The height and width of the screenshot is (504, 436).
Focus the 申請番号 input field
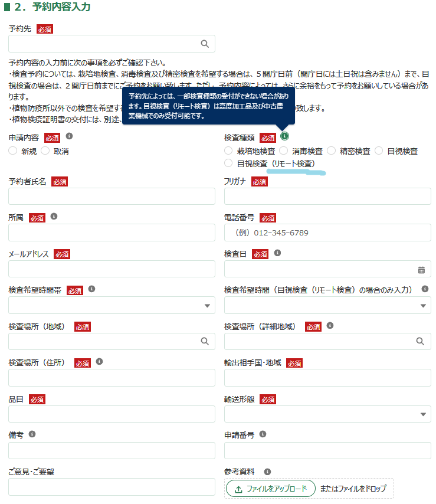pyautogui.click(x=327, y=451)
